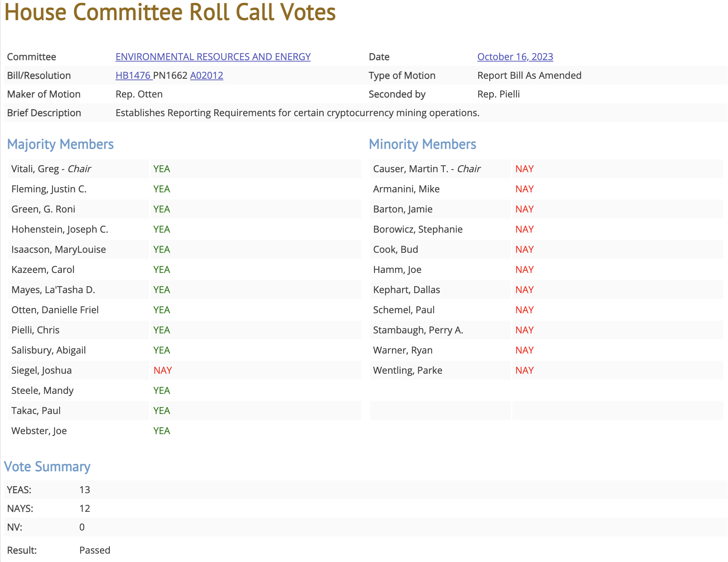The width and height of the screenshot is (728, 562).
Task: Click the NAYS count of 12
Action: pyautogui.click(x=85, y=509)
